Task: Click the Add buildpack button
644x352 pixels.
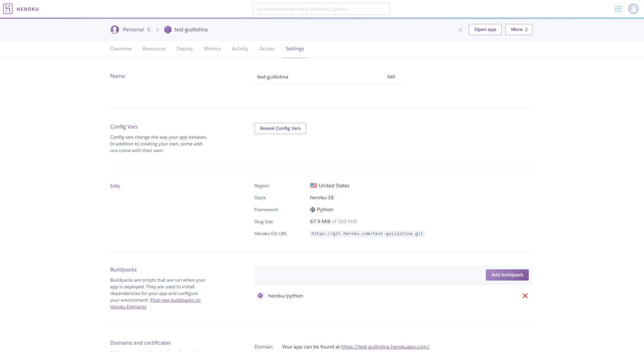Action: pyautogui.click(x=507, y=275)
